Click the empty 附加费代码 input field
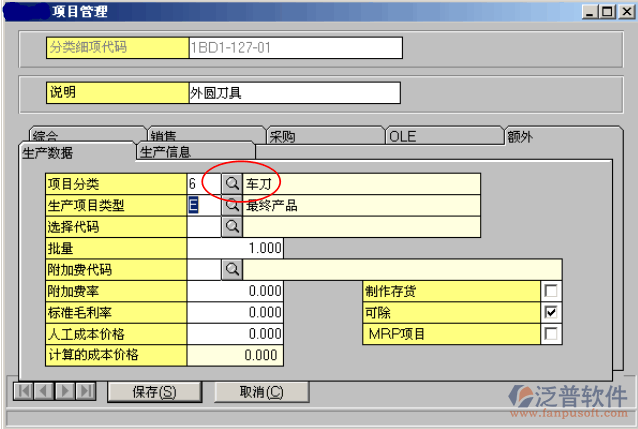638x429 pixels. (204, 269)
